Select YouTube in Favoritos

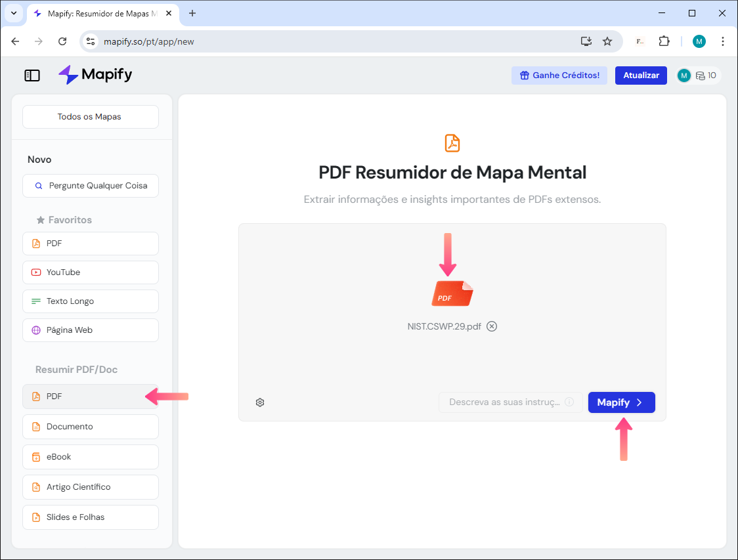tap(91, 272)
